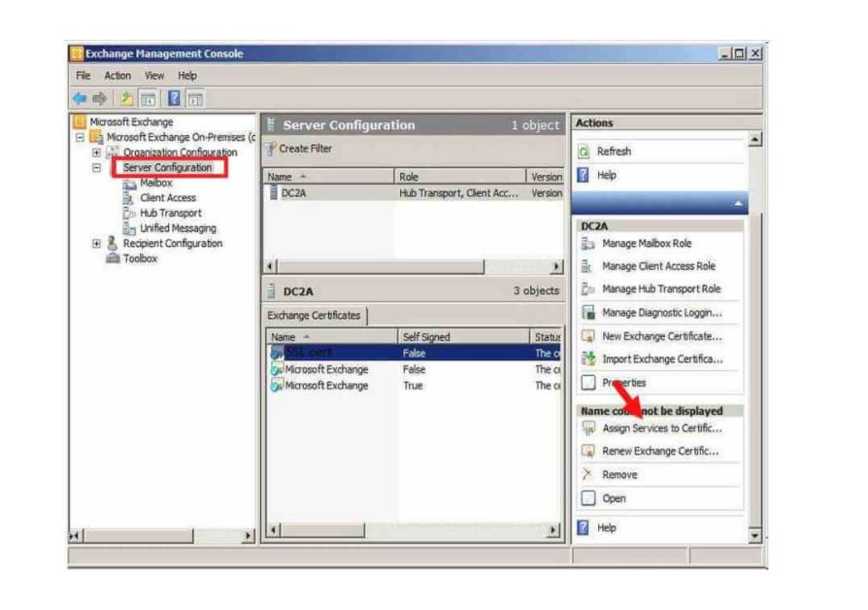The image size is (868, 610).
Task: Click the Assign Services to Certificate icon
Action: click(x=588, y=428)
